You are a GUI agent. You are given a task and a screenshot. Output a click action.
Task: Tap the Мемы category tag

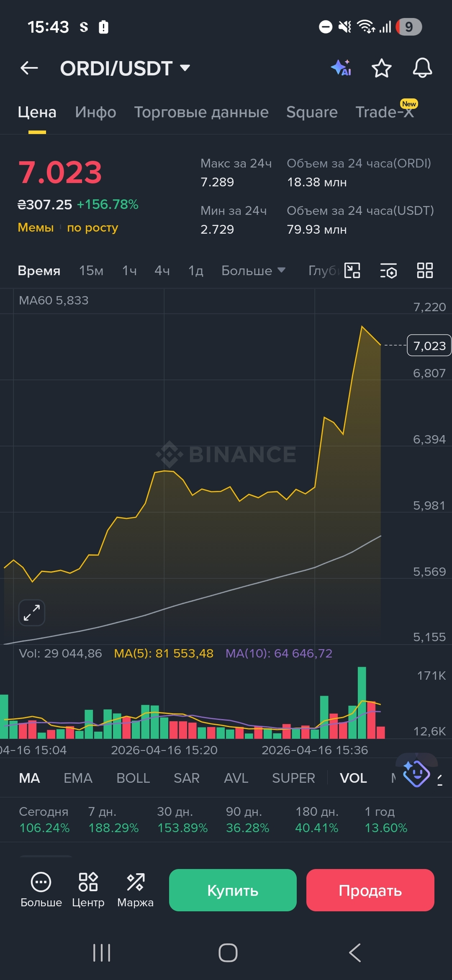(x=36, y=227)
